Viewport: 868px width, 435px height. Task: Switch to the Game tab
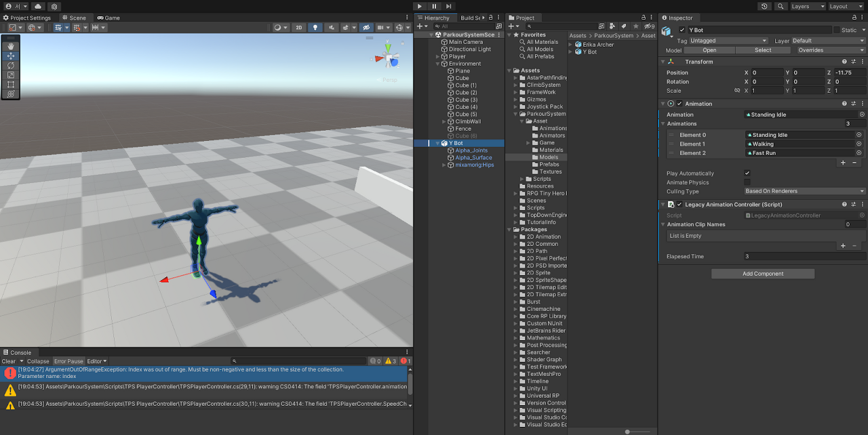(x=108, y=18)
